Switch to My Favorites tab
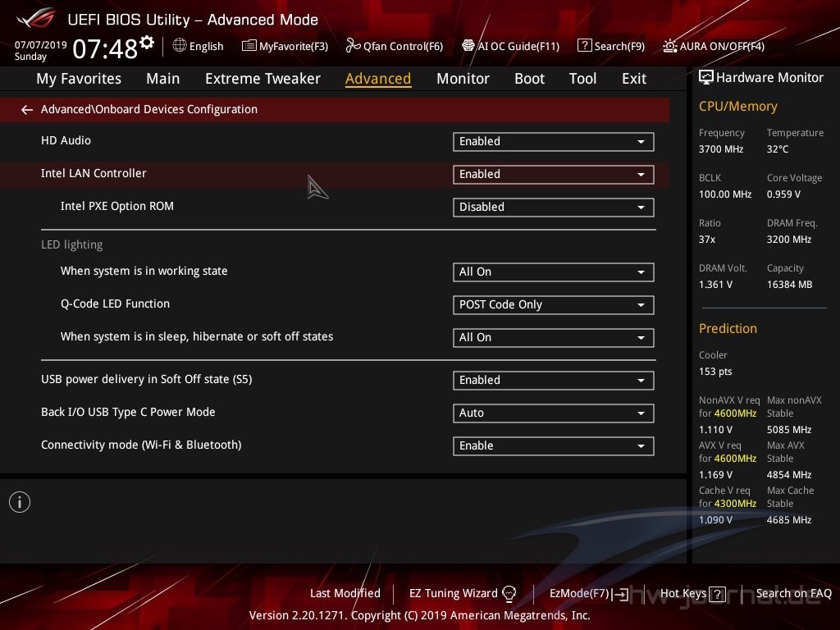 click(x=79, y=79)
